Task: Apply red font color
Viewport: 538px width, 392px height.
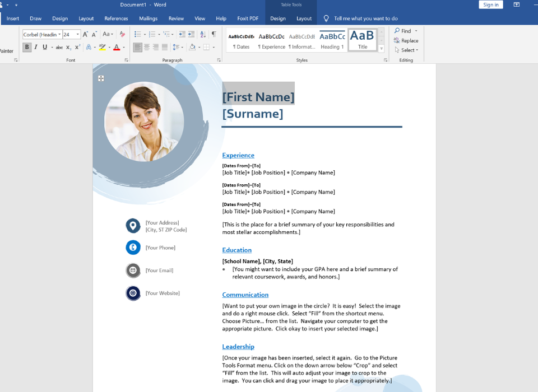Action: click(x=117, y=48)
